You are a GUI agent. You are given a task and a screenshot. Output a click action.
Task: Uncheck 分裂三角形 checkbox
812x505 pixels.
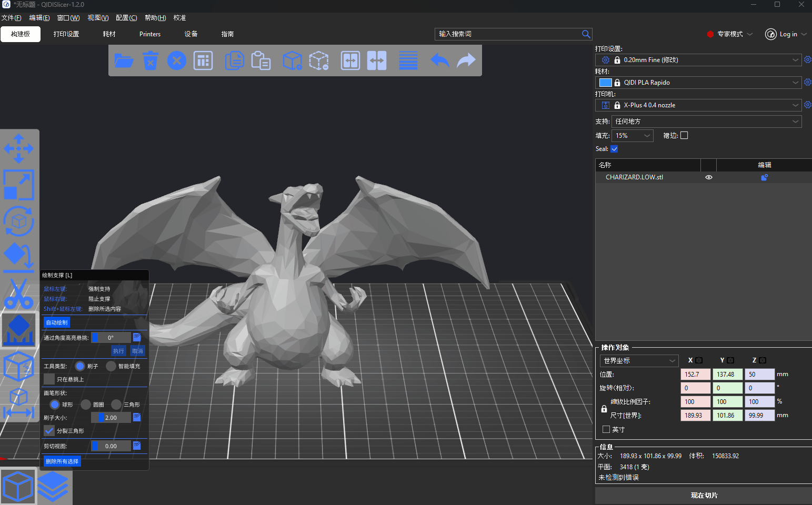coord(49,430)
